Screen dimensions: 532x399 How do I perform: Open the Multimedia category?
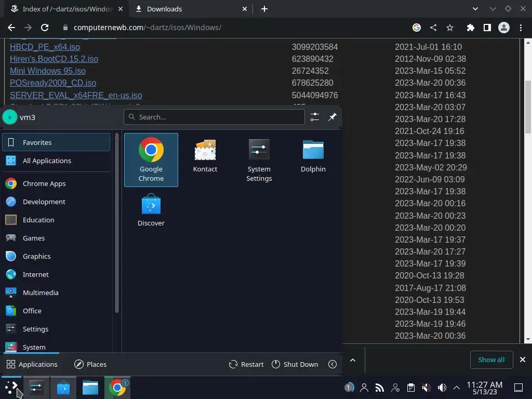pyautogui.click(x=56, y=293)
